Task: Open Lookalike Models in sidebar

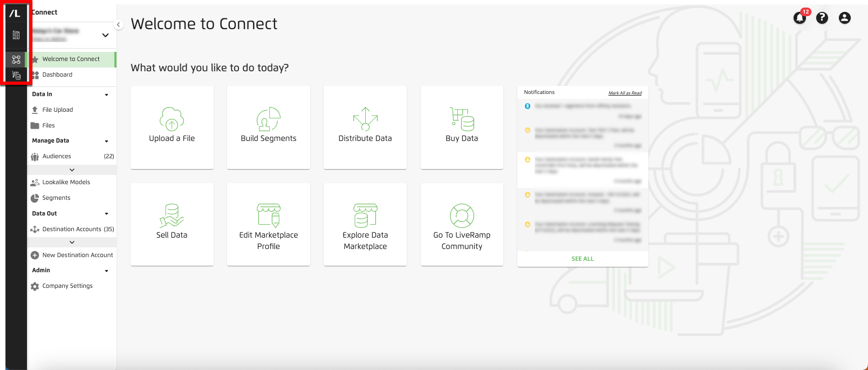Action: point(72,183)
